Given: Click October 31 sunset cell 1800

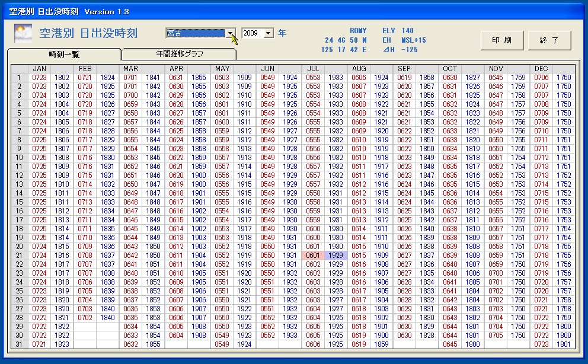Looking at the screenshot, I should [472, 344].
